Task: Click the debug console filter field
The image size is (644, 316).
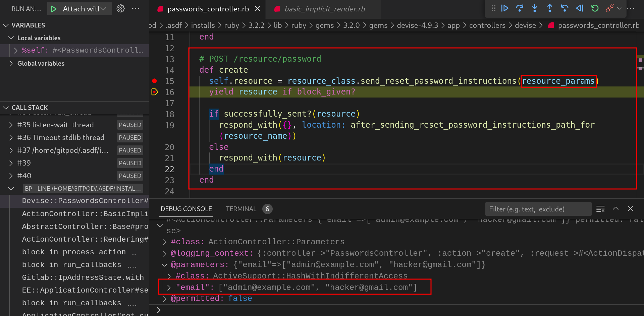Action: pyautogui.click(x=538, y=209)
